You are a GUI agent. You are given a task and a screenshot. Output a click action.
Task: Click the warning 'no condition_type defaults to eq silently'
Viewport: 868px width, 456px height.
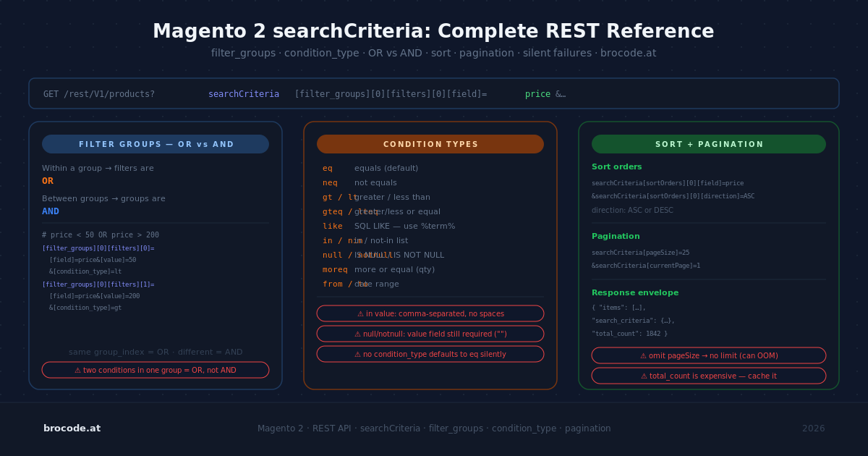(430, 354)
